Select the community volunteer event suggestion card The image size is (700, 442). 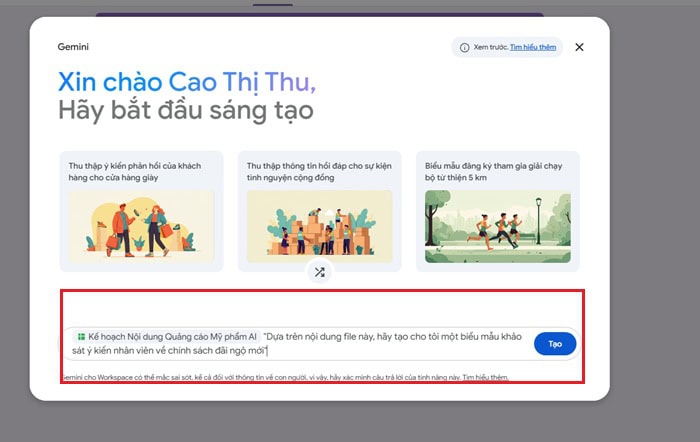point(320,211)
